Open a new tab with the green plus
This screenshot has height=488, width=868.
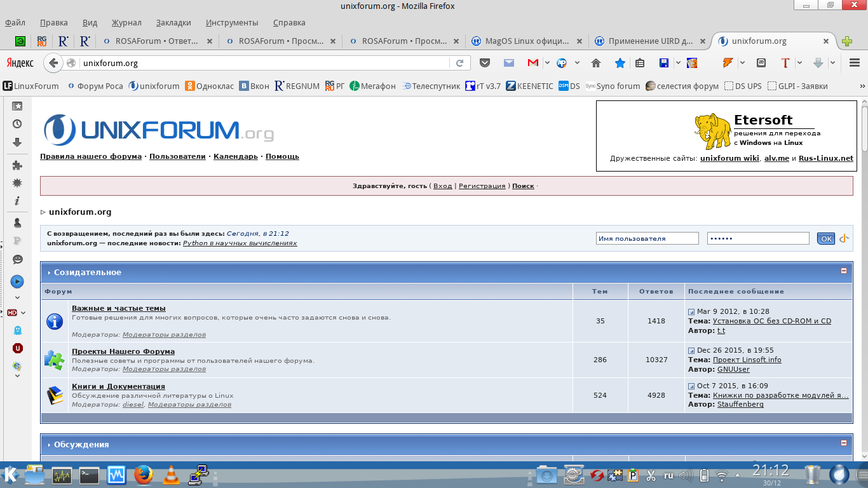click(847, 41)
